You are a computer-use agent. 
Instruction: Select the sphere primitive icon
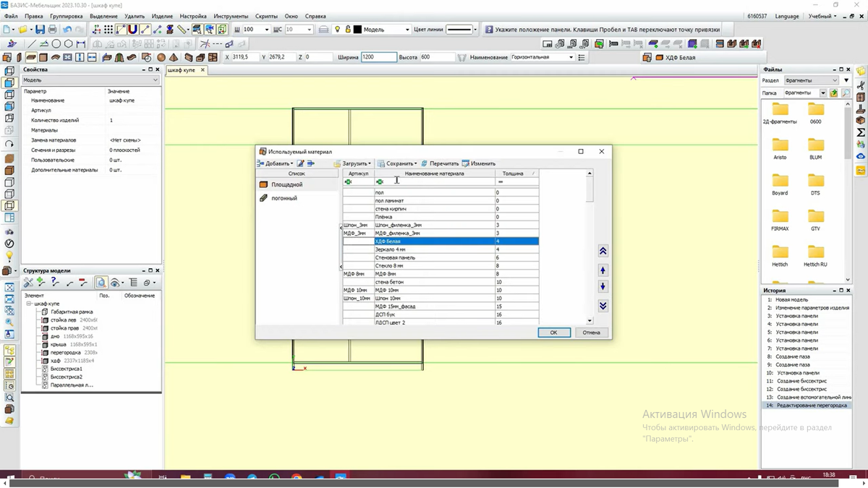161,57
